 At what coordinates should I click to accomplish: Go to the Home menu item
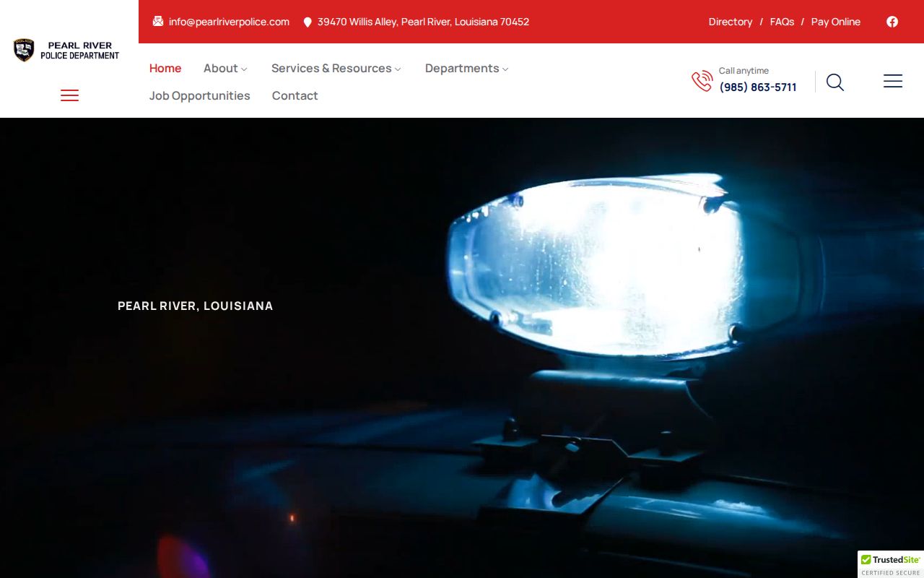coord(165,68)
